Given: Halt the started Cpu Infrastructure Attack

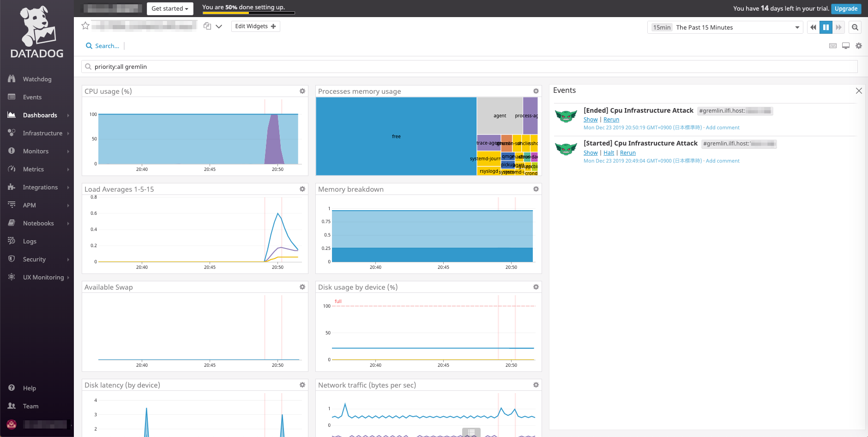Looking at the screenshot, I should click(609, 152).
